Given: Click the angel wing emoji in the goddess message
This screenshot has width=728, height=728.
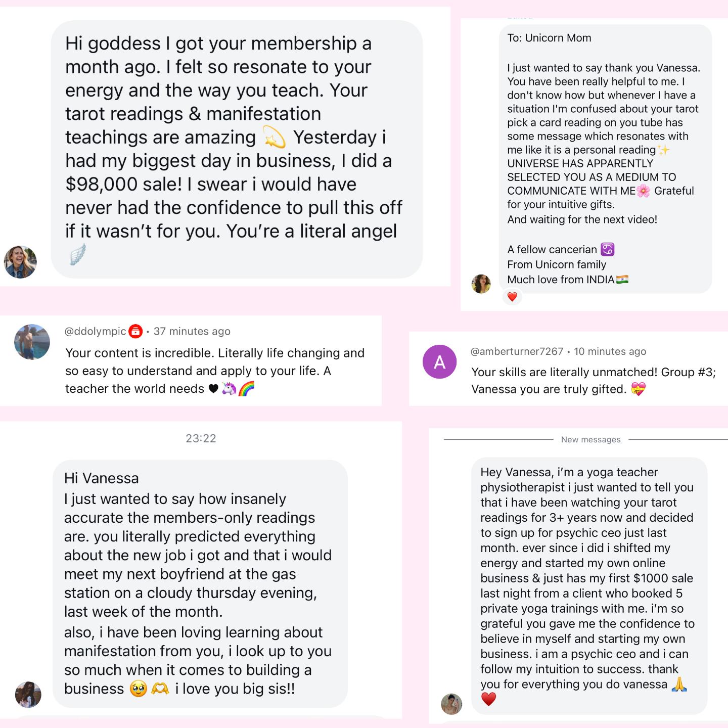Looking at the screenshot, I should [x=77, y=254].
